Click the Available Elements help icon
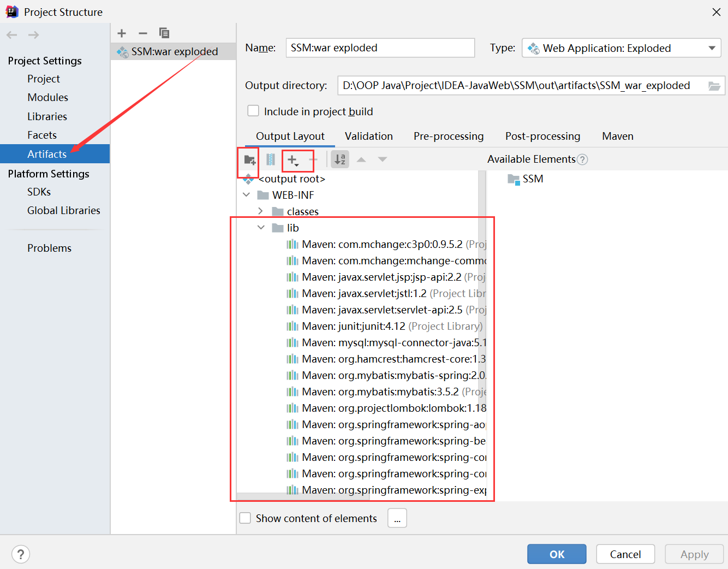This screenshot has width=728, height=569. [x=582, y=159]
